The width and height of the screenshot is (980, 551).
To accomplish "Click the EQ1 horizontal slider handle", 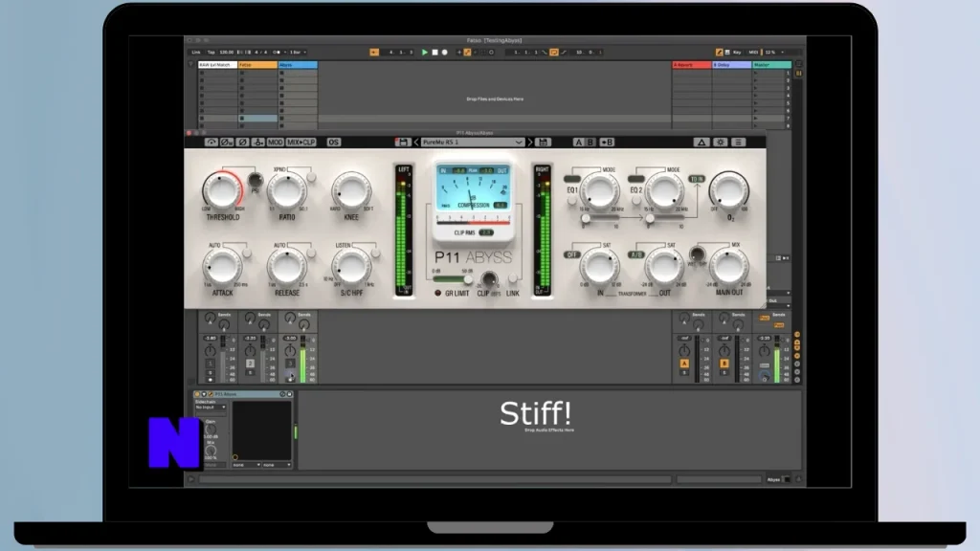I will click(586, 219).
